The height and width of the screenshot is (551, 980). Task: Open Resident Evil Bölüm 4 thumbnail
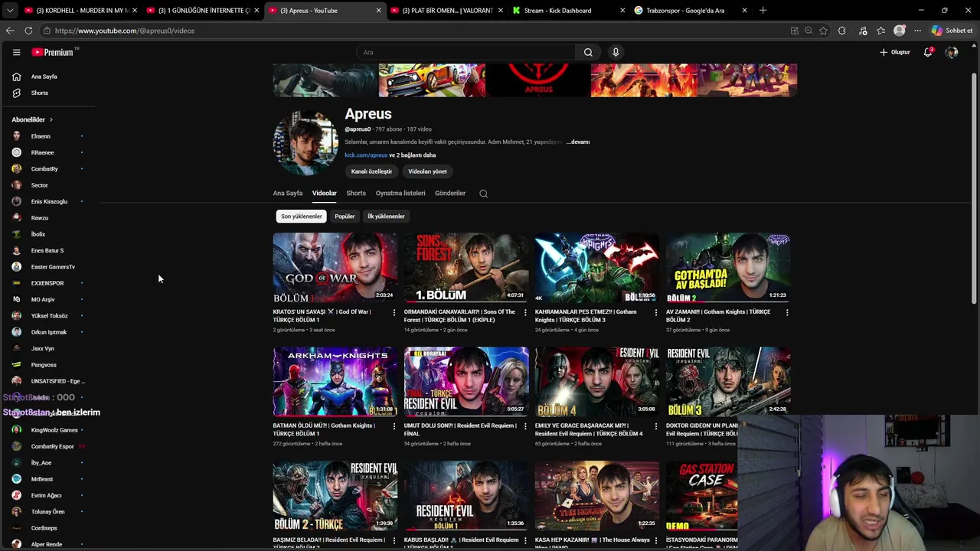[596, 381]
